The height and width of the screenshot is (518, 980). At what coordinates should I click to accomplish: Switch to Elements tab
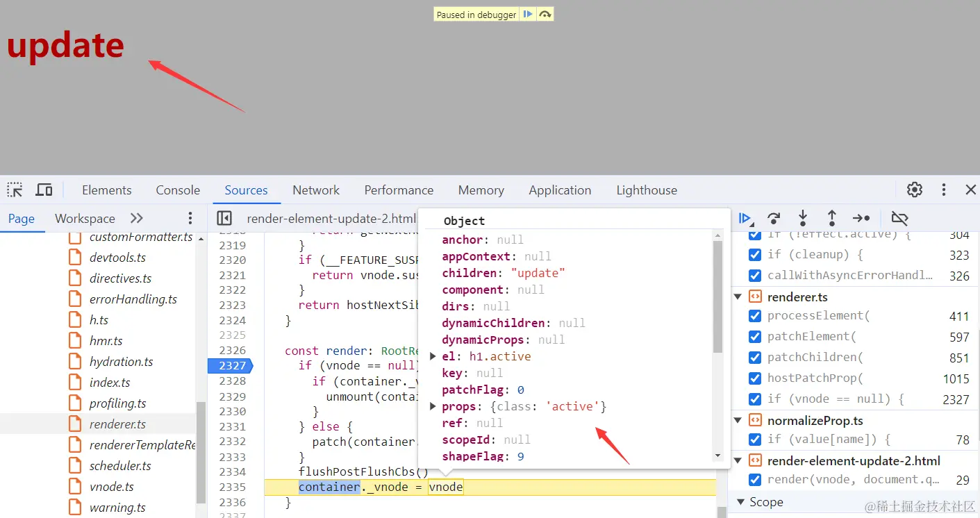point(106,190)
